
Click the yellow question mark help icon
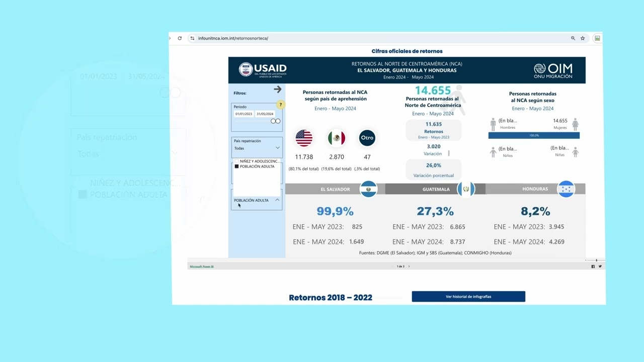(x=280, y=105)
